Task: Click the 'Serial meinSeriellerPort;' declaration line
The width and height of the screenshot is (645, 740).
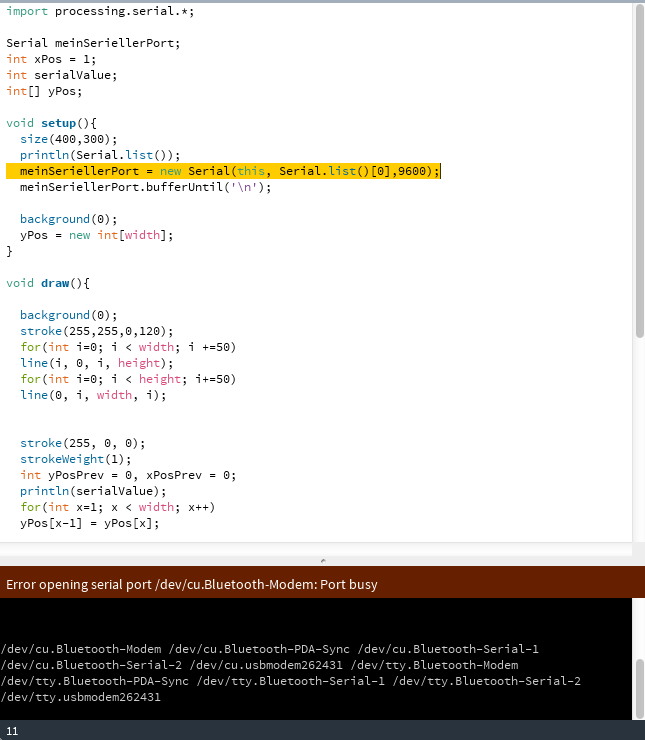Action: (93, 43)
